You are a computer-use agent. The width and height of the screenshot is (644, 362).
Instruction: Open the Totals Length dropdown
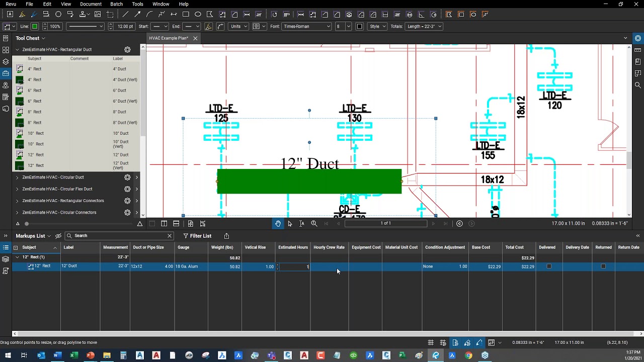click(x=424, y=26)
